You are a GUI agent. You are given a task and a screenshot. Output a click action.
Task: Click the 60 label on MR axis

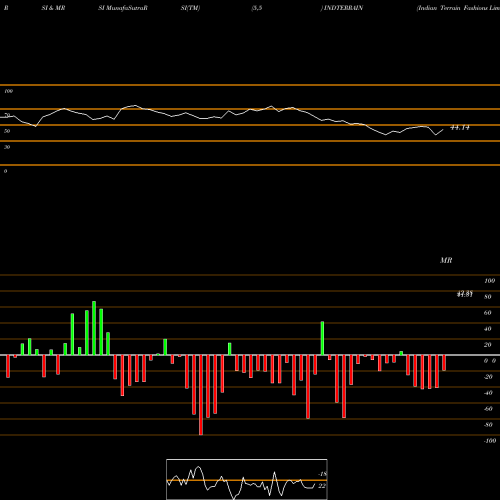pos(488,313)
